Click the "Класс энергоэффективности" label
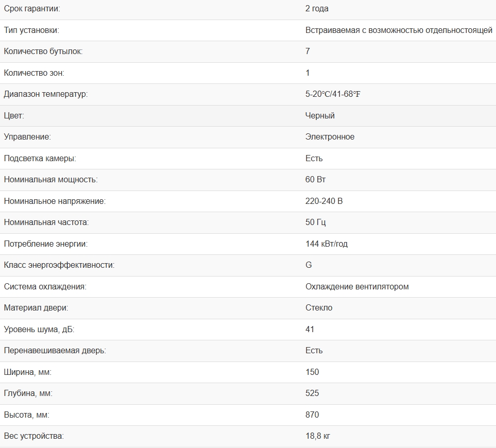 59,265
